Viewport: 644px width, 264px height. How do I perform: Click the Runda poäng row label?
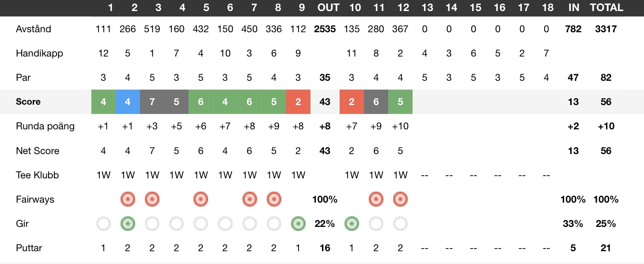point(45,126)
